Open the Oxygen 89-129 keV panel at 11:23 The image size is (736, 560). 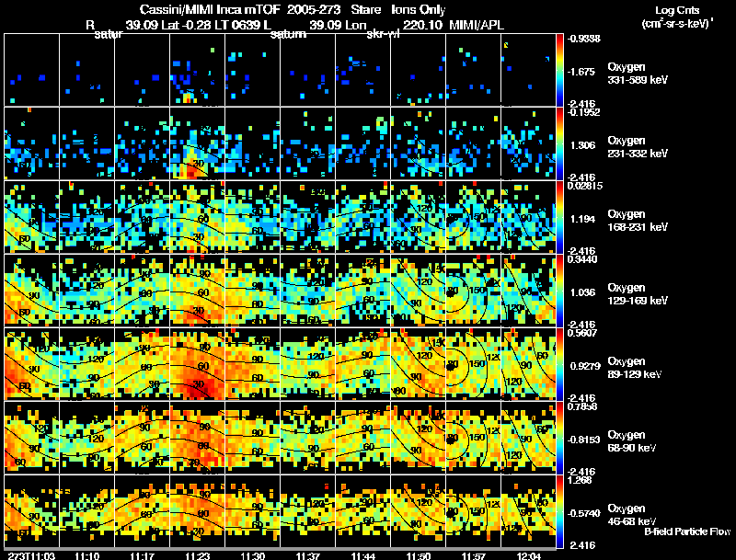click(x=197, y=364)
